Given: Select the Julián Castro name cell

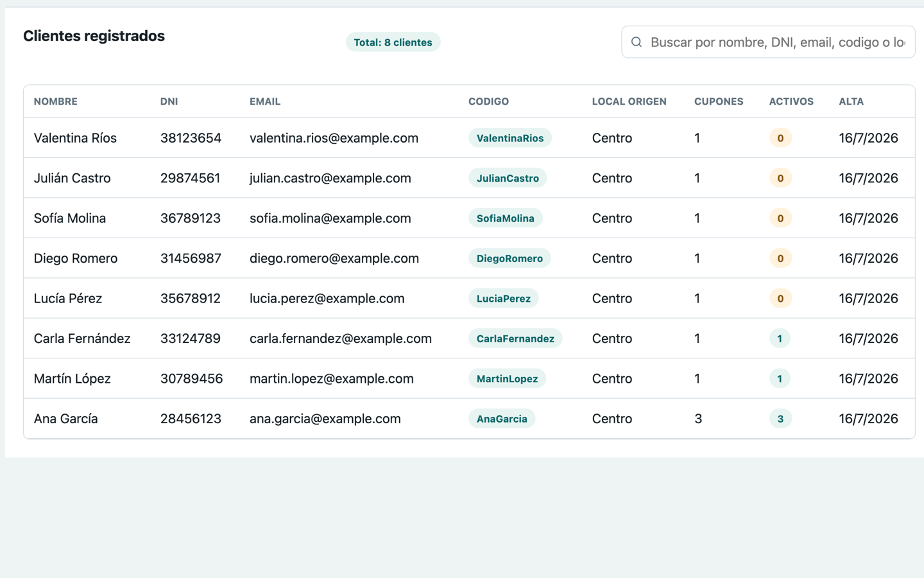Looking at the screenshot, I should (72, 178).
